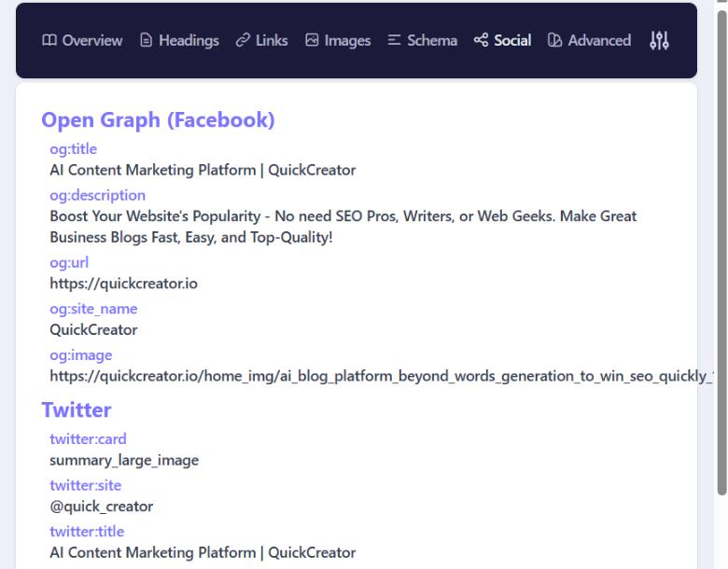The image size is (728, 569).
Task: Select the Schema tab
Action: 422,40
